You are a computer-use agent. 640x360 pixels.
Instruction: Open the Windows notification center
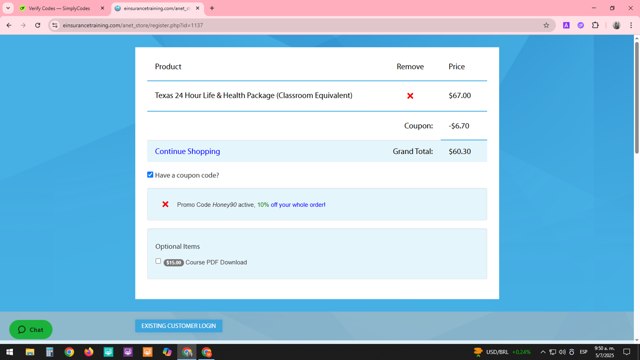coord(627,352)
